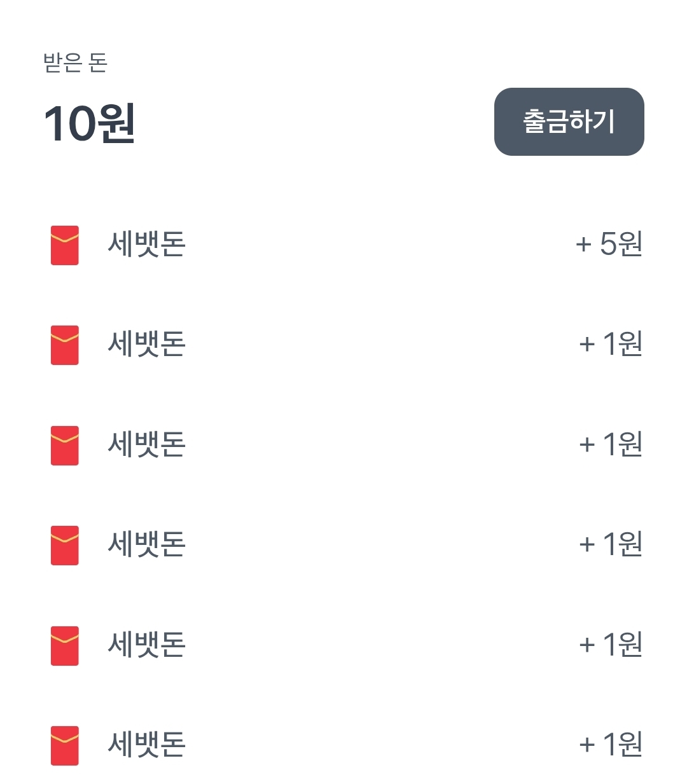Tap the +1원 amount in the fourth row
Image resolution: width=687 pixels, height=784 pixels.
click(610, 544)
